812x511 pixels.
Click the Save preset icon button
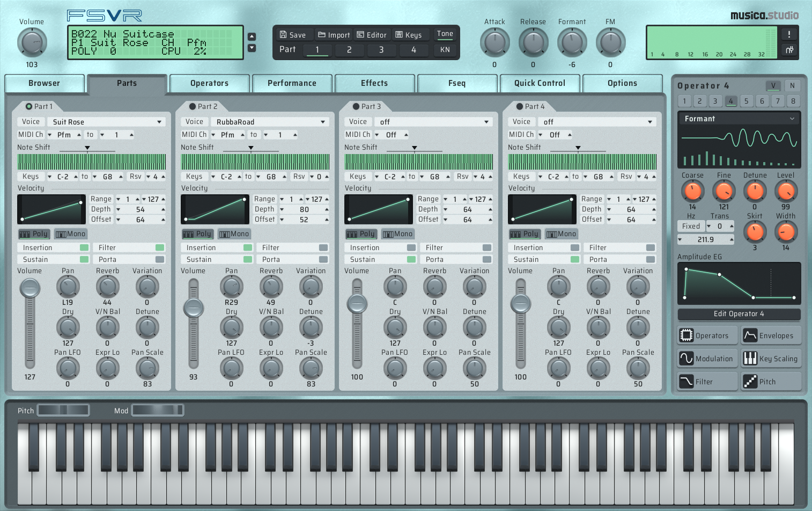click(293, 35)
